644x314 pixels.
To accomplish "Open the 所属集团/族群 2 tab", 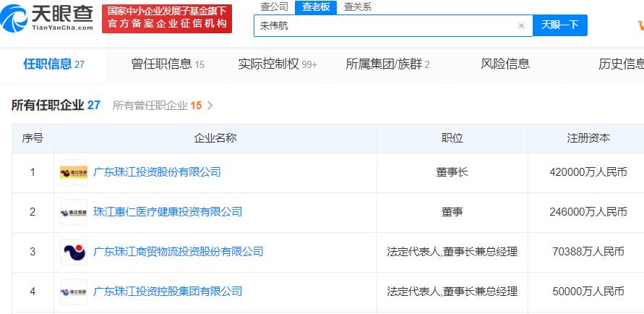I will pos(387,64).
